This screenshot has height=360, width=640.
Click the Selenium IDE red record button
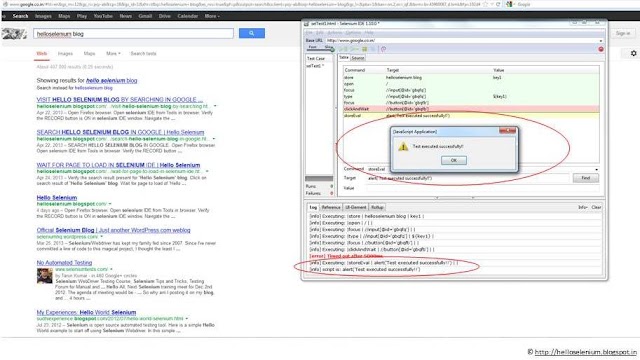click(601, 49)
